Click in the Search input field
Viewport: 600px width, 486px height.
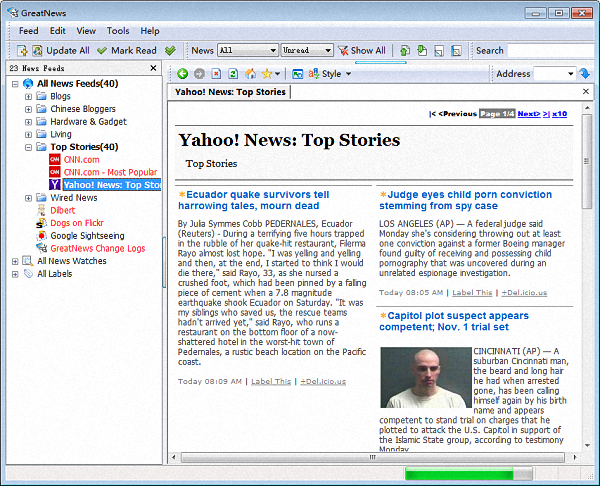[x=550, y=50]
